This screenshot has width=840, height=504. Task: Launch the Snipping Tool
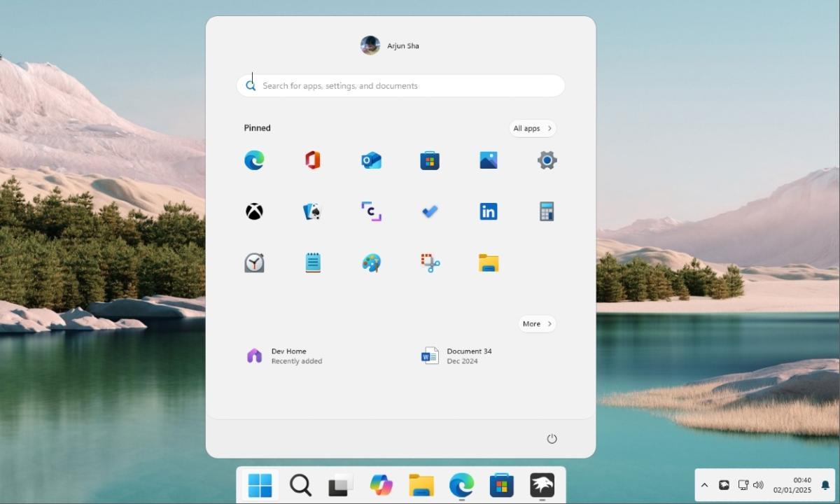[429, 262]
